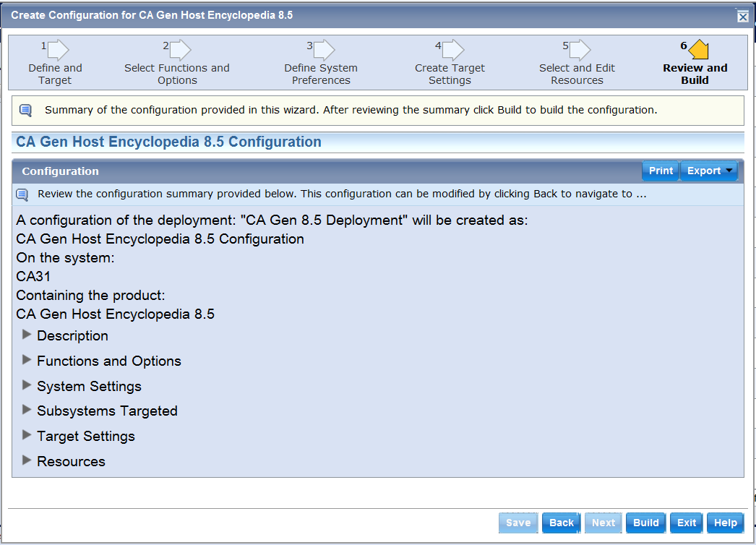The width and height of the screenshot is (756, 545).
Task: Click step 4 Create Target Settings arrow
Action: (453, 50)
